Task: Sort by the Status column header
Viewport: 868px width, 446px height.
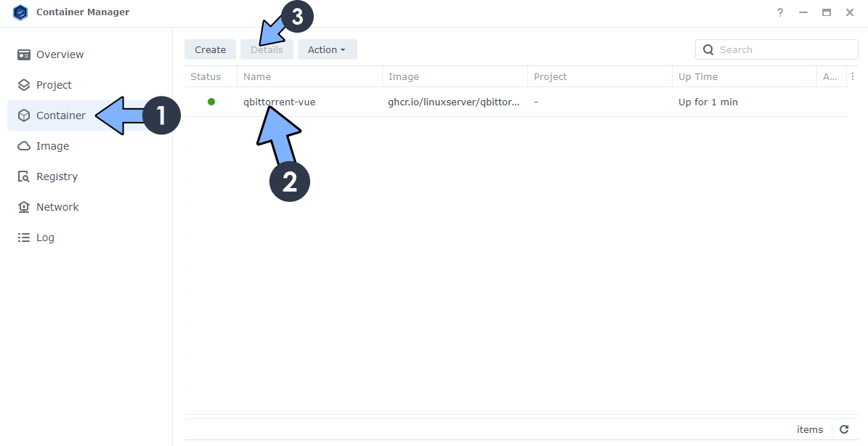Action: [x=211, y=76]
